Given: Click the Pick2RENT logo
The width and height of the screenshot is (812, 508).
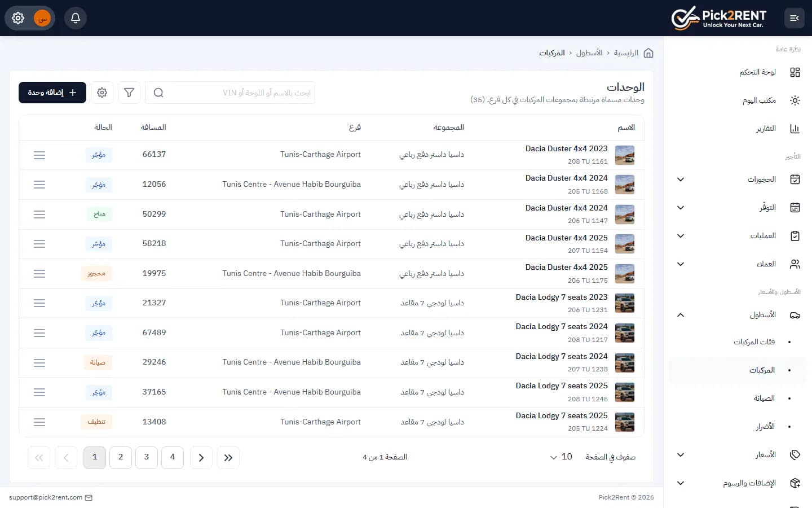Looking at the screenshot, I should [x=719, y=18].
